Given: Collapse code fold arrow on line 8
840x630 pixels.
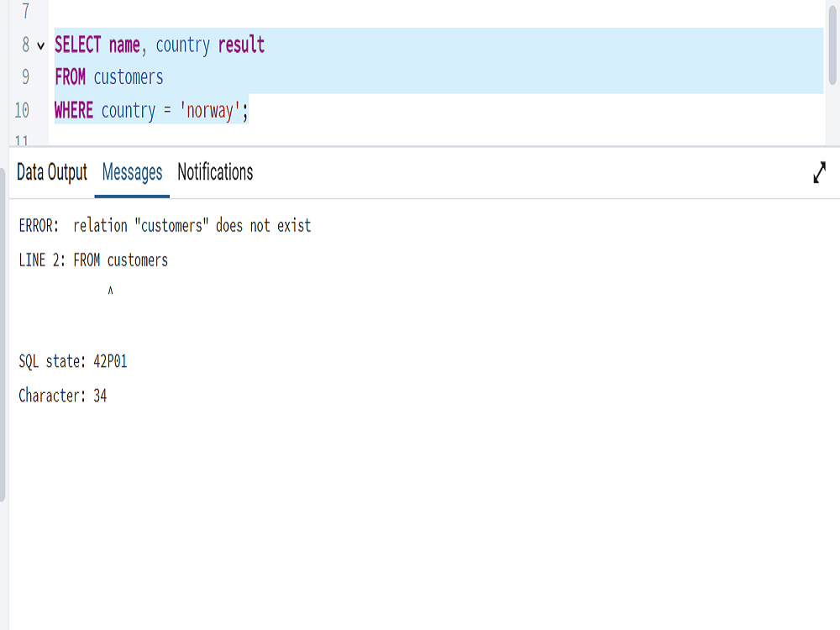Looking at the screenshot, I should pos(40,45).
